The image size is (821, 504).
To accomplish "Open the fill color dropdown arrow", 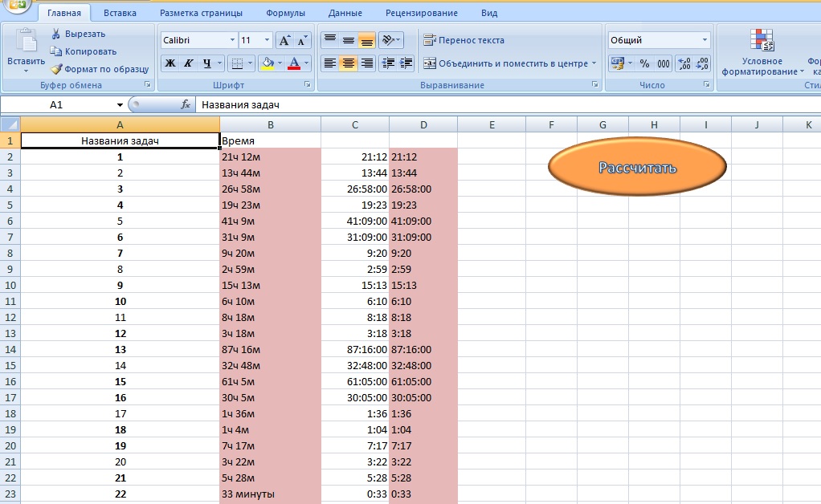I will [x=280, y=63].
